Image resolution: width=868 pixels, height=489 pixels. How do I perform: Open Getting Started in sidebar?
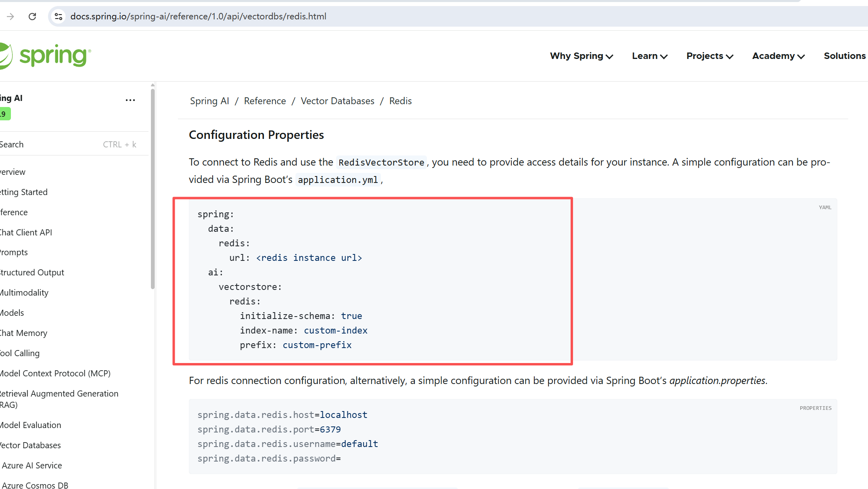(24, 192)
